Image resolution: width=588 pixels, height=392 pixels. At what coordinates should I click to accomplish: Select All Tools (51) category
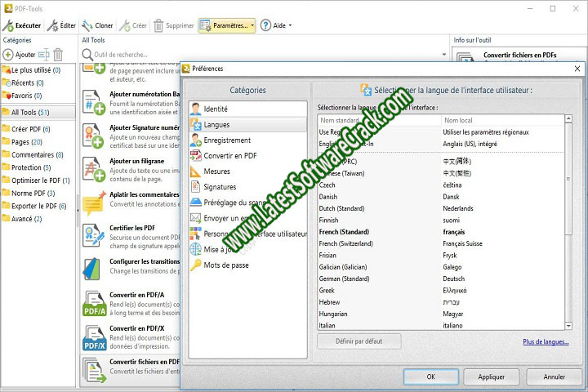(x=38, y=112)
